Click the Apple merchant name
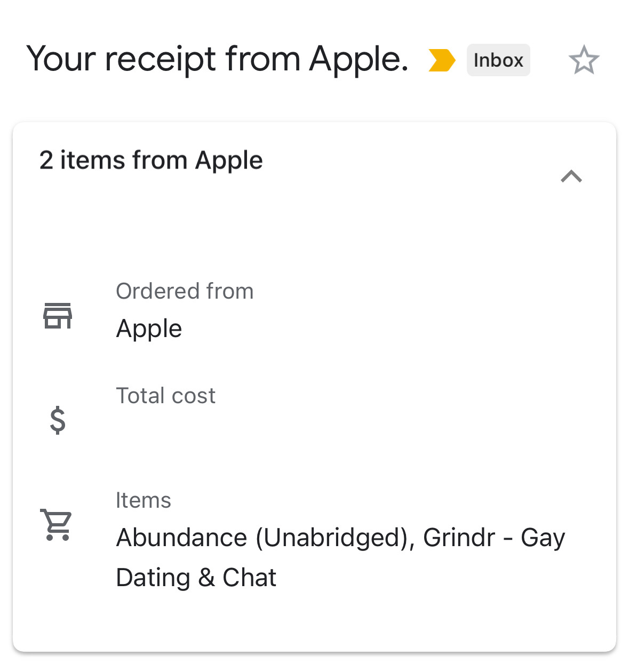Viewport: 629px width, 672px height. point(149,329)
